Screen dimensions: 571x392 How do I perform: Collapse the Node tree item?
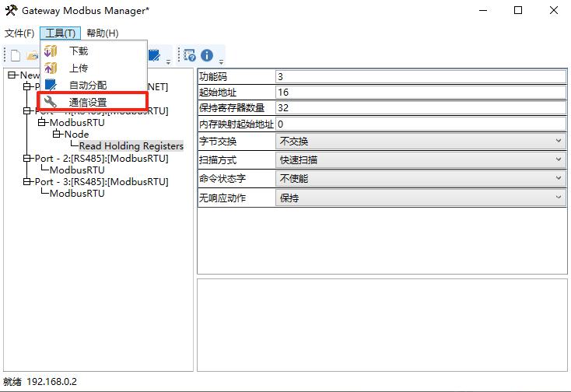coord(57,134)
